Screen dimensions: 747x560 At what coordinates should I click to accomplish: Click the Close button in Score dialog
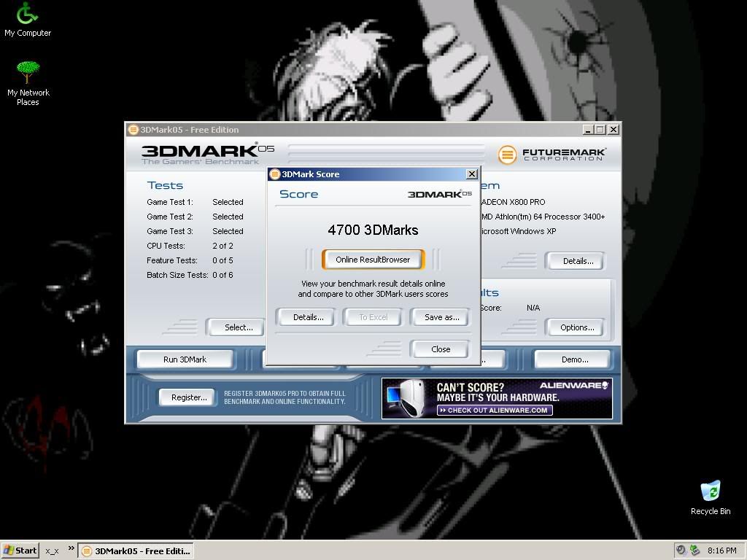tap(440, 349)
